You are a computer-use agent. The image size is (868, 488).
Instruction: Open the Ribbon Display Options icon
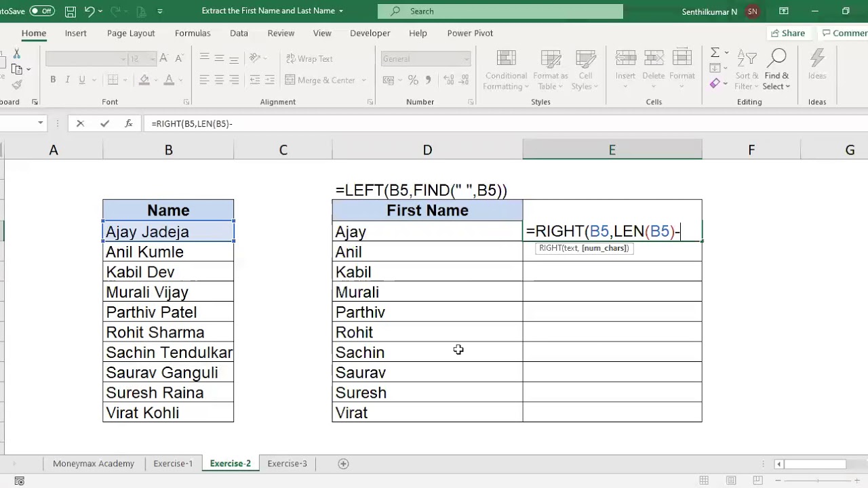pos(784,11)
